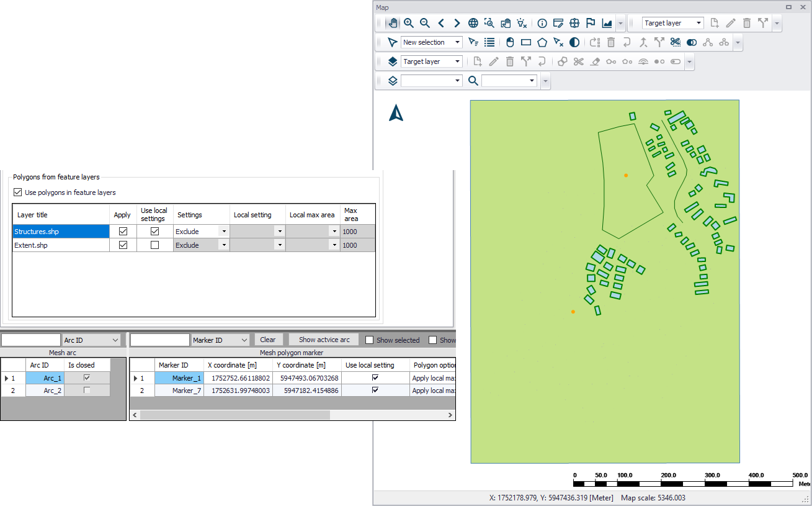
Task: Toggle Is closed checkbox for Arc_2
Action: click(x=87, y=391)
